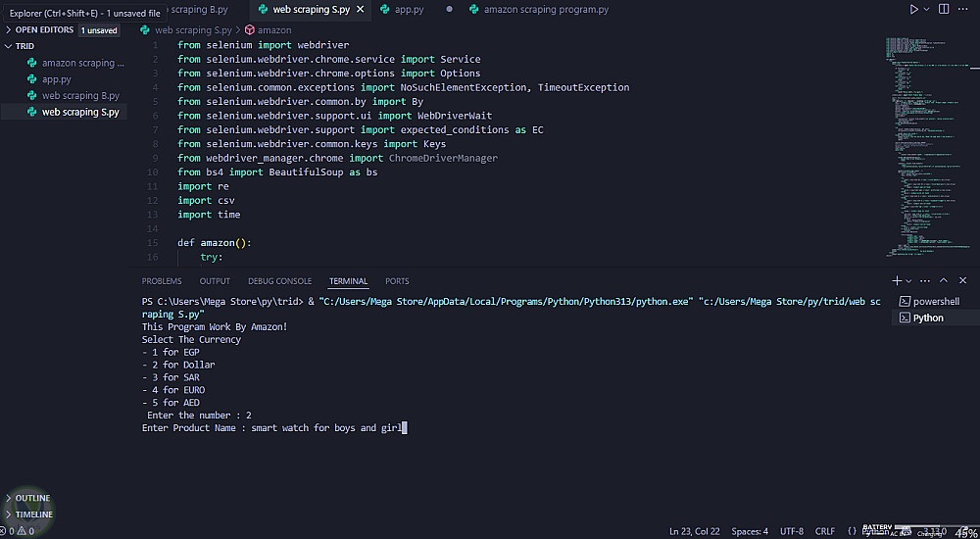Click terminal line '- 4 for EURO'

[x=173, y=390]
